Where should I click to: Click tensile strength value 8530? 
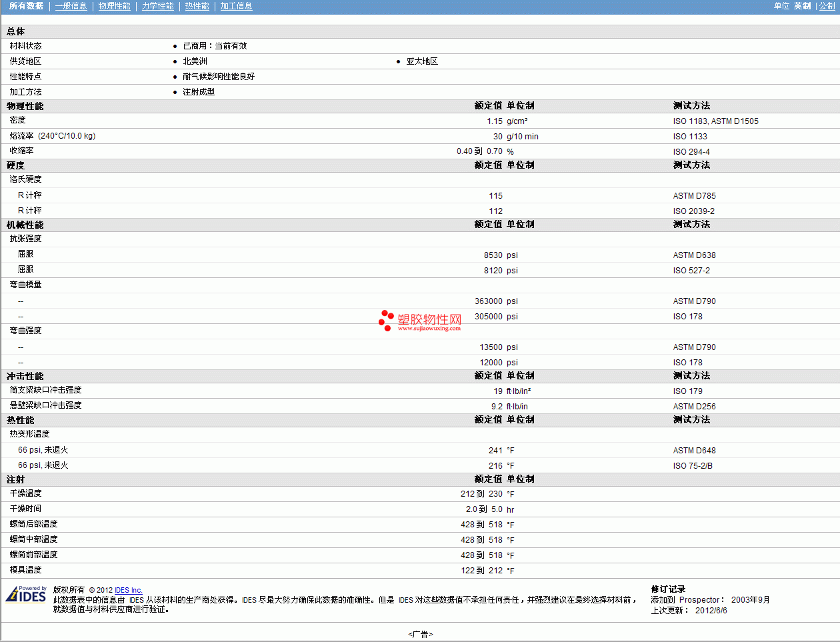coord(493,255)
